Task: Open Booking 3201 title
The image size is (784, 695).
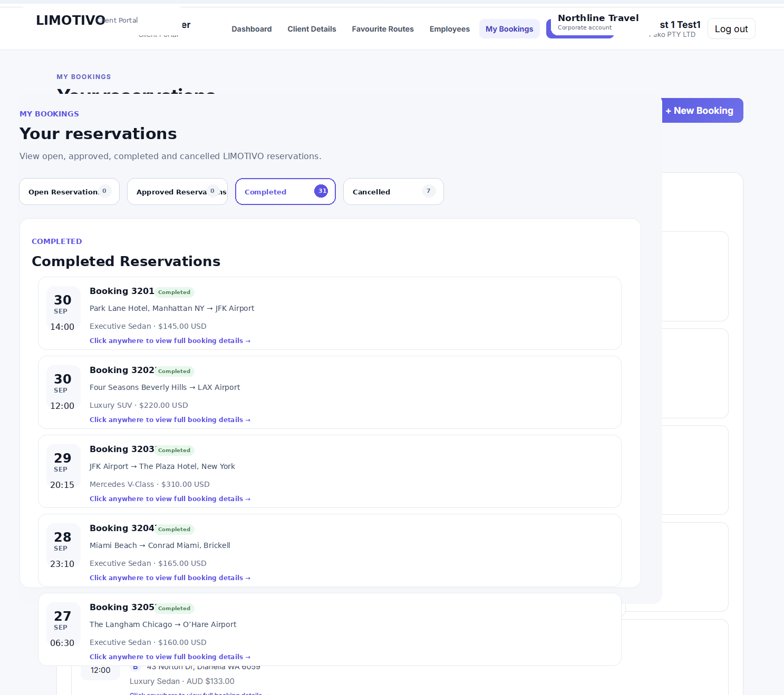Action: [122, 291]
